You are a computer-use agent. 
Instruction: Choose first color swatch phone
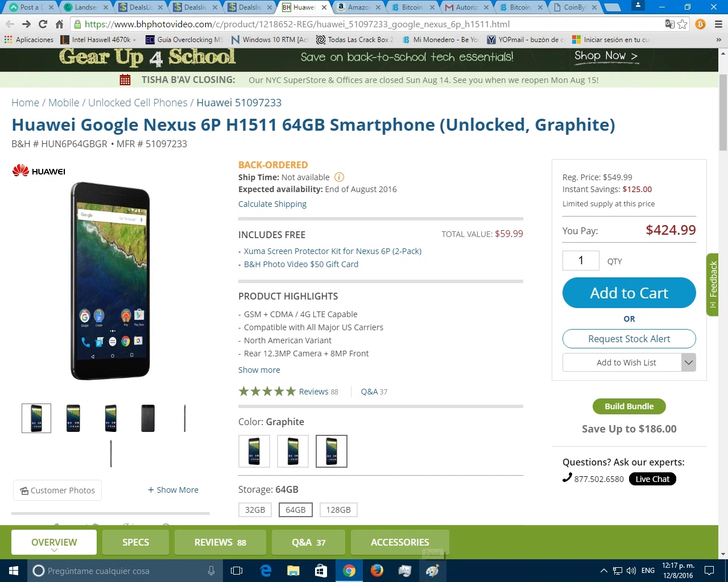tap(254, 451)
